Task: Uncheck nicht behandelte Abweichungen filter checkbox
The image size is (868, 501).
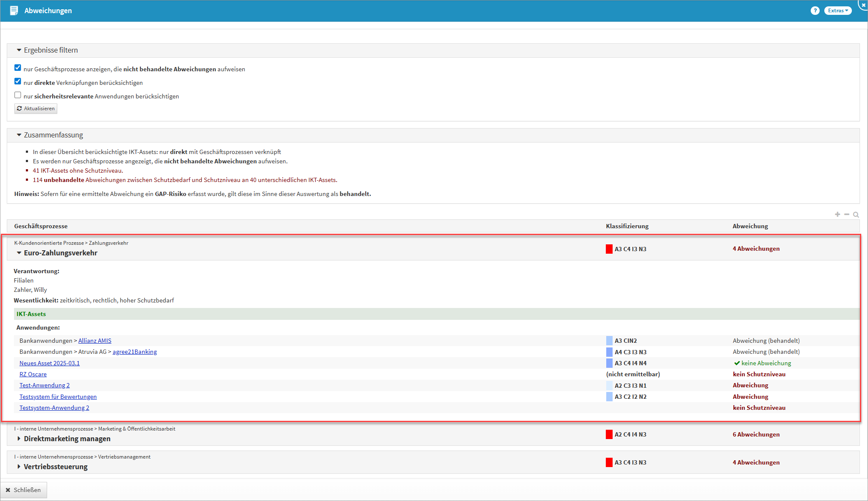Action: (x=18, y=68)
